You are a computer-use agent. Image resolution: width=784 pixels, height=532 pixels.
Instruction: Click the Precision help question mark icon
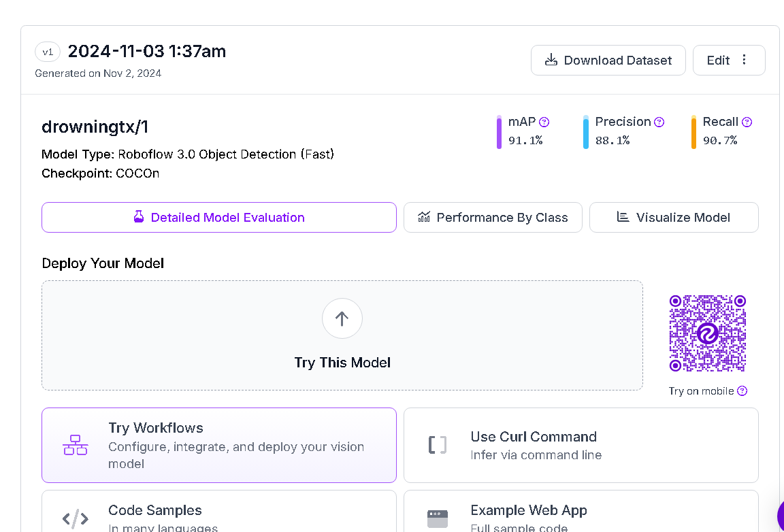(659, 122)
